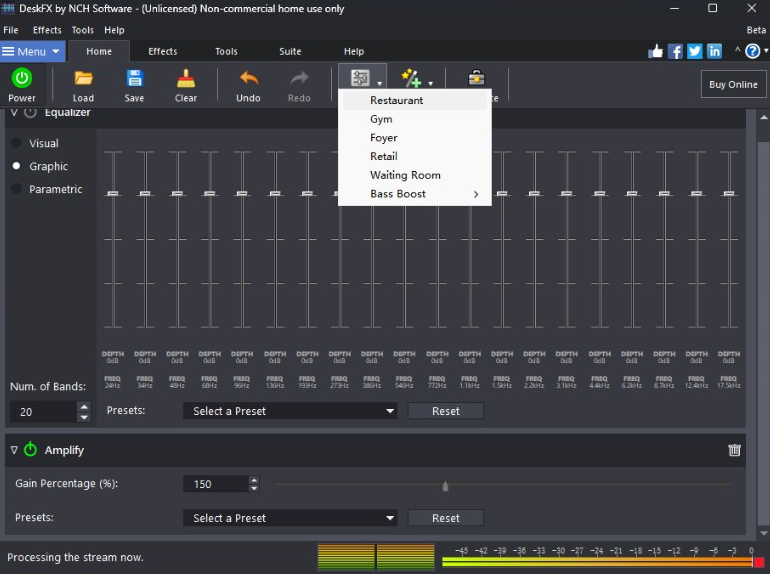Delete the Amplify effect with trash icon
Image resolution: width=770 pixels, height=574 pixels.
coord(735,450)
